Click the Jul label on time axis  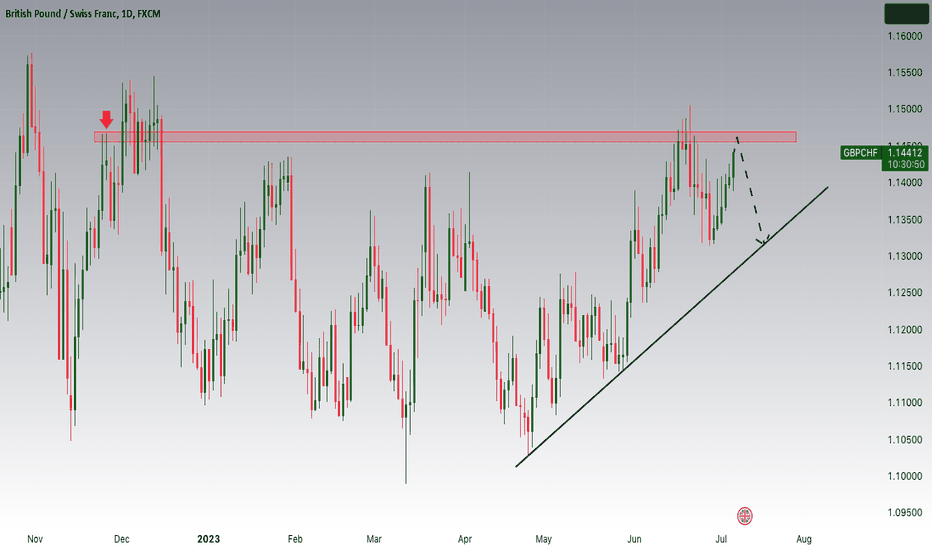(x=721, y=539)
